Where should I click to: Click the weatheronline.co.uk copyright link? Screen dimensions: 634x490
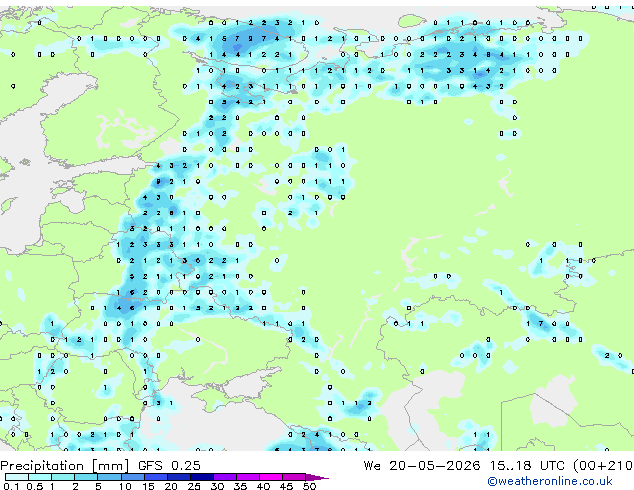coord(550,481)
